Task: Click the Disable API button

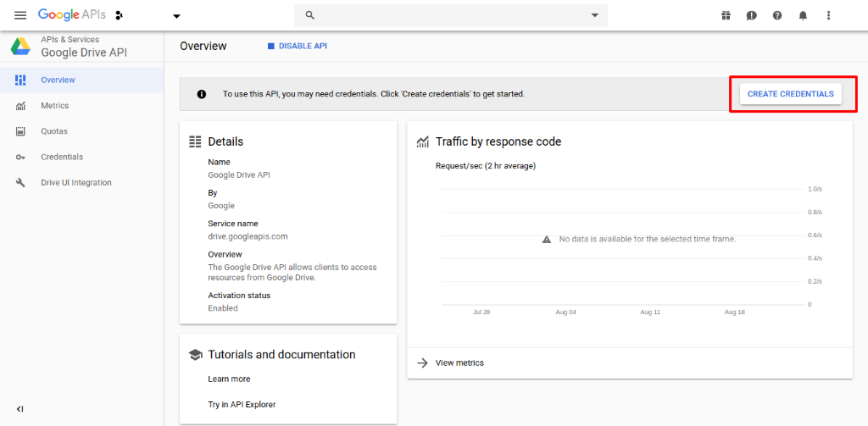Action: pyautogui.click(x=297, y=46)
